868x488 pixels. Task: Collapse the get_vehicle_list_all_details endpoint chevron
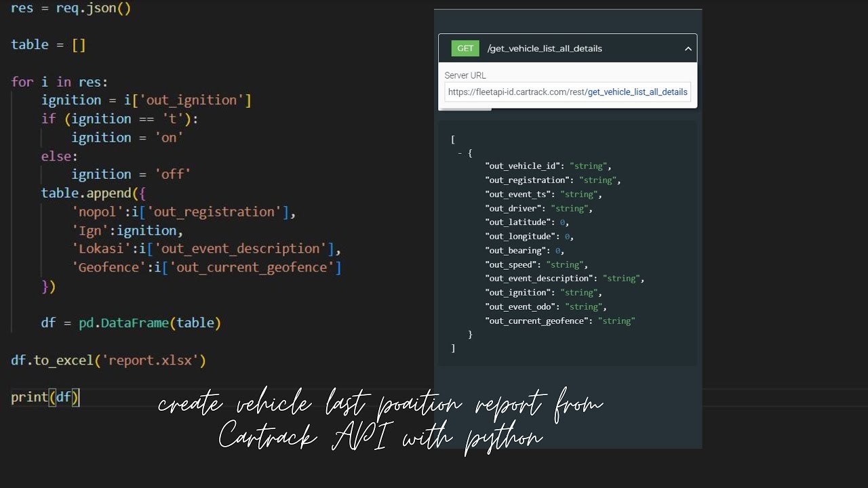688,49
